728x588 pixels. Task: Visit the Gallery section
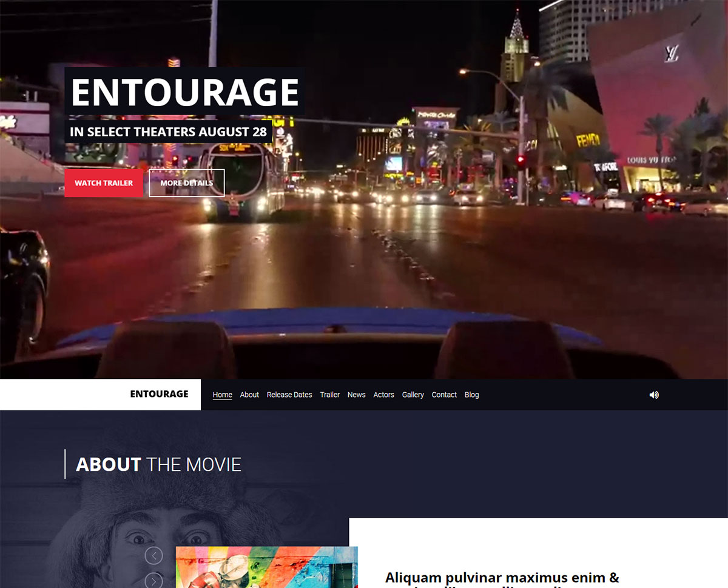413,395
